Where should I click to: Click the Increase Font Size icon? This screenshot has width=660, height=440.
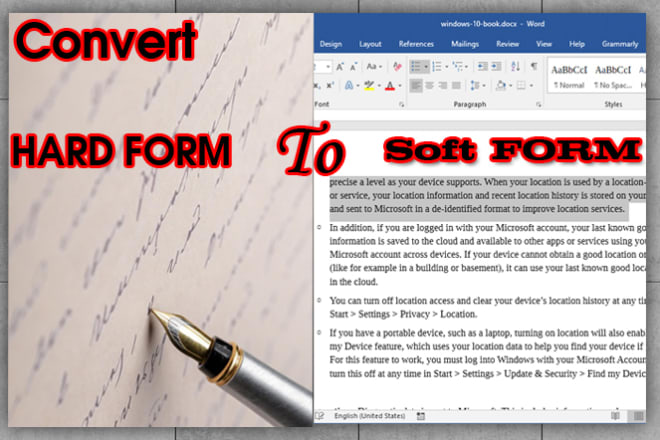(x=340, y=67)
